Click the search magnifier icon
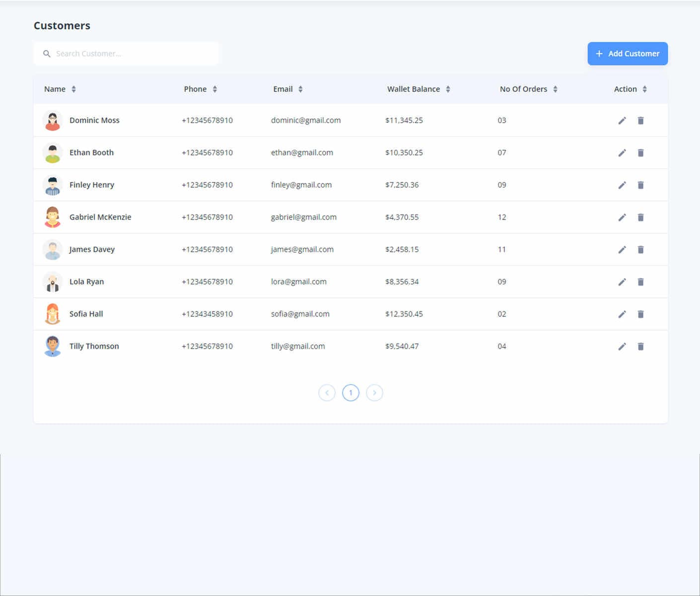 47,54
